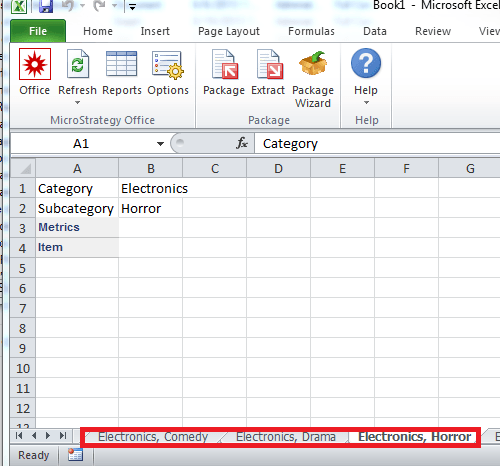This screenshot has width=500, height=466.
Task: Select the Electronics, Drama sheet tab
Action: (286, 437)
